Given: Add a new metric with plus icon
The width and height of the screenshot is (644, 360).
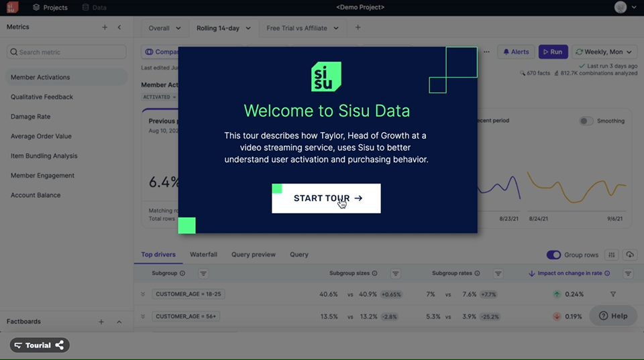Looking at the screenshot, I should (105, 27).
